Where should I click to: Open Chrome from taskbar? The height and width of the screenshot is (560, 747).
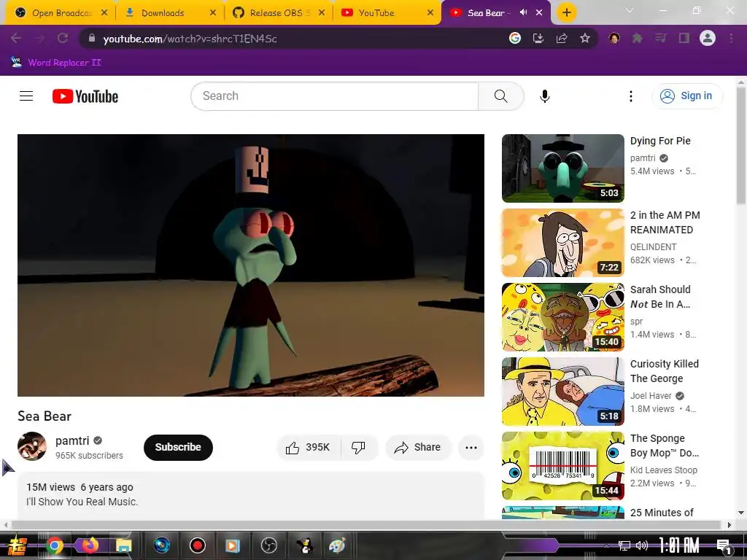(x=54, y=545)
